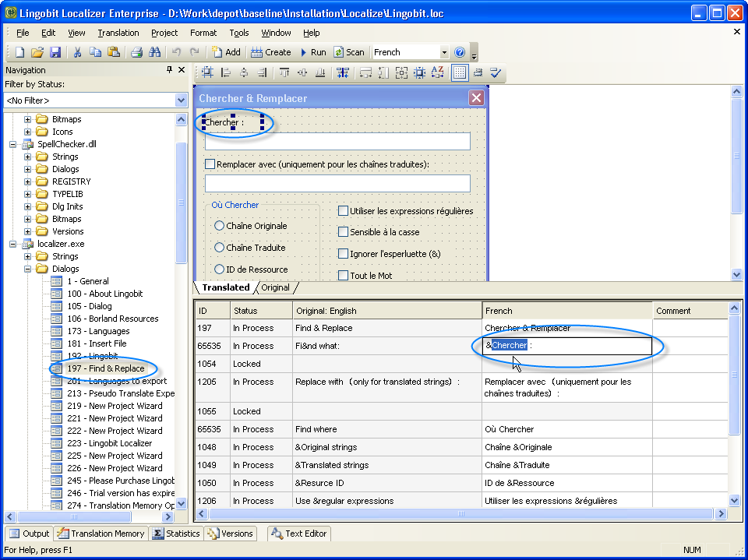Click the 'Chaîne &Originale' French cell
This screenshot has height=560, width=748.
(566, 447)
